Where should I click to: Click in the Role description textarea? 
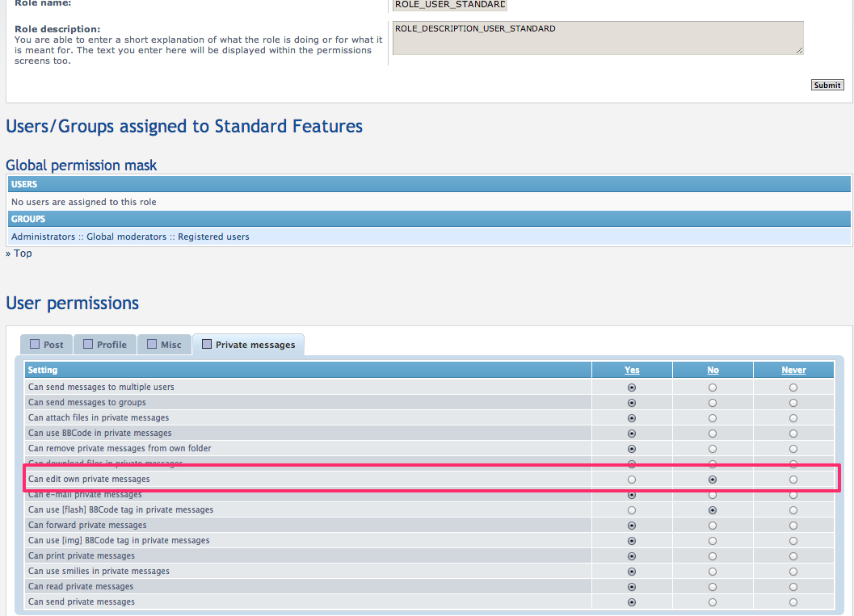[598, 38]
